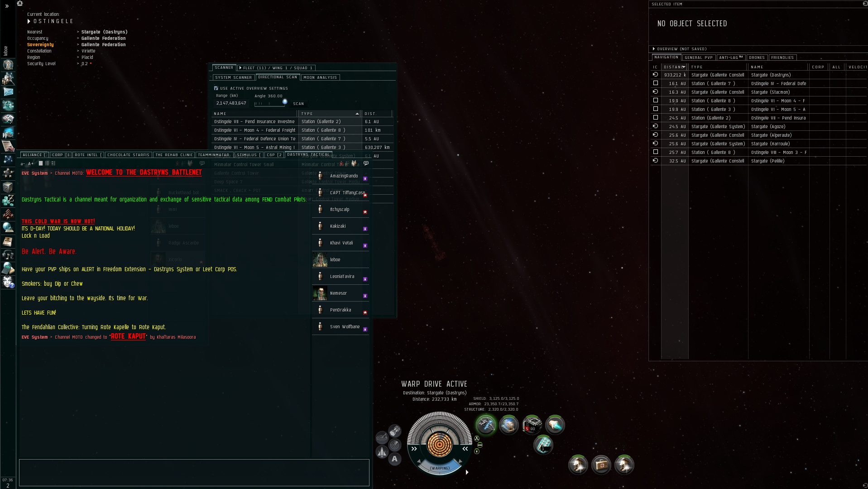Open the Character Sheet icon in sidebar
Viewport: 868px width, 489px height.
point(8,64)
